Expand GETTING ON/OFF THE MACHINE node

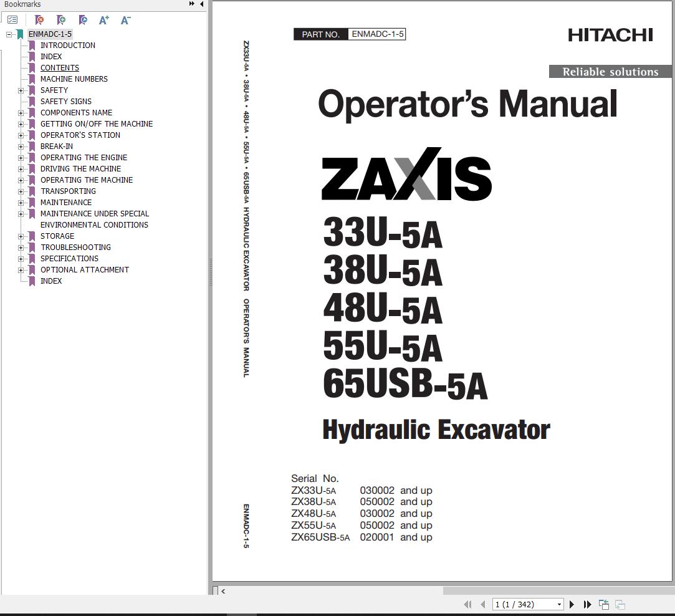click(x=21, y=124)
